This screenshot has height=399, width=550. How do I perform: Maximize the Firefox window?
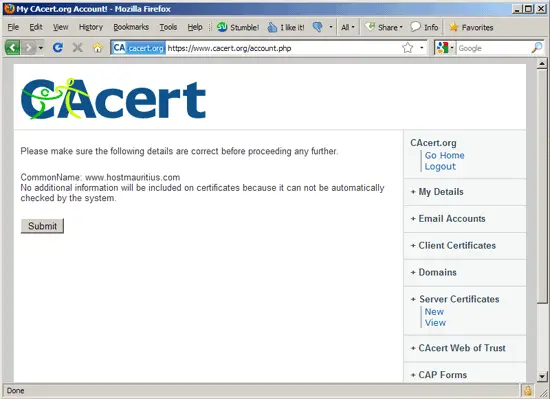pos(529,9)
